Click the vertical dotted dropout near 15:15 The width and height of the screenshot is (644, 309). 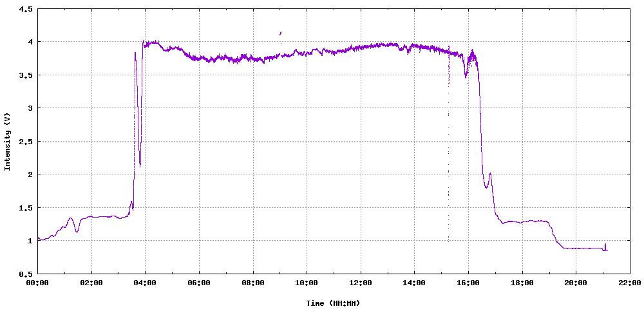[x=448, y=144]
